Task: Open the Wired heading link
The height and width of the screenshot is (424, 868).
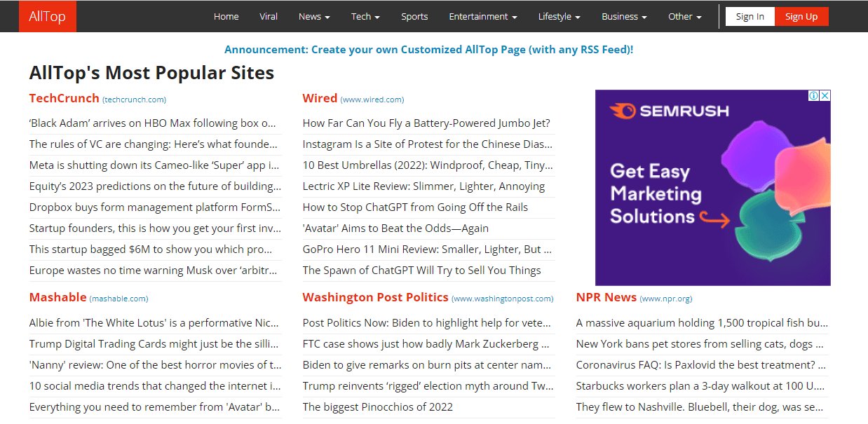Action: pyautogui.click(x=320, y=98)
